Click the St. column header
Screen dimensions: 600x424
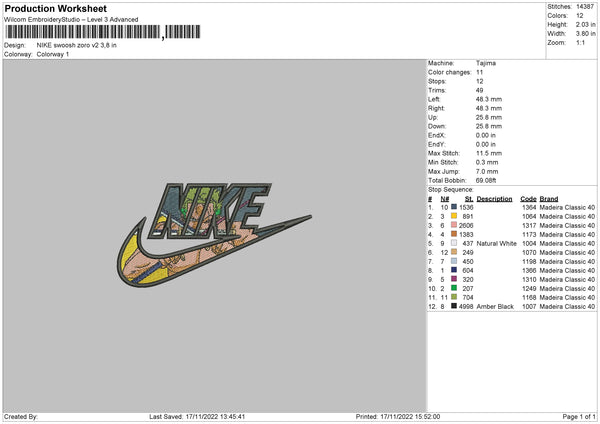click(x=469, y=199)
